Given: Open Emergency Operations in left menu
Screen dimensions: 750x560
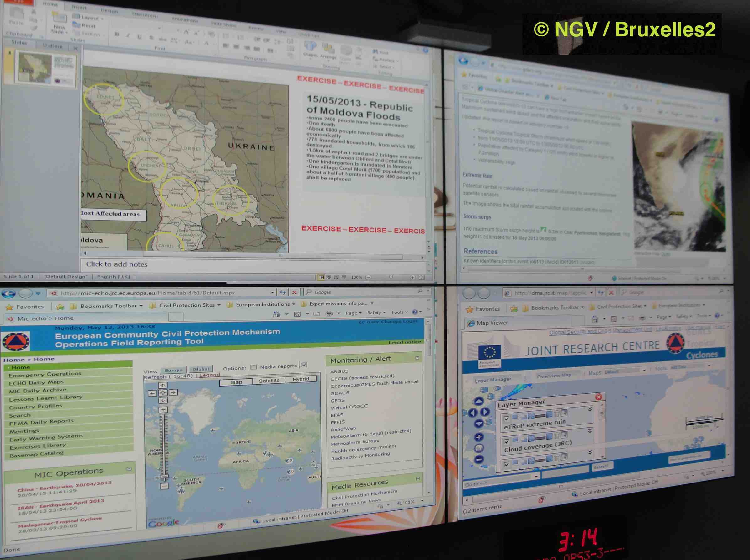Looking at the screenshot, I should tap(45, 374).
